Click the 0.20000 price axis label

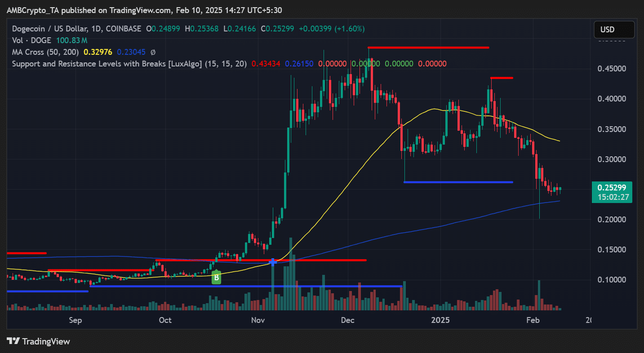coord(613,220)
